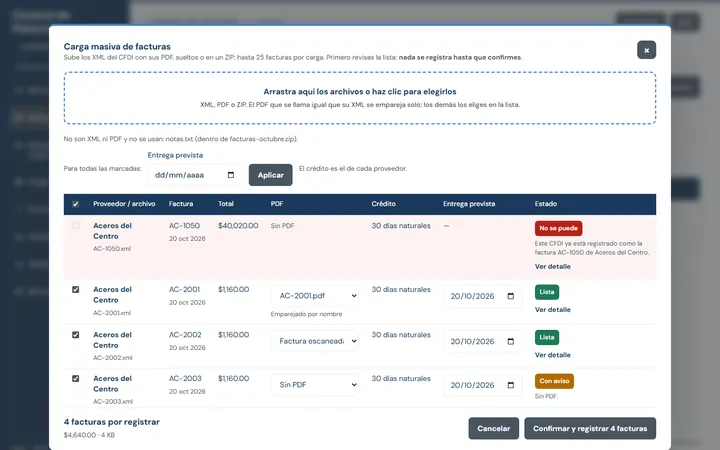Open calendar picker in bulk Entrega prevista field
Viewport: 720px width, 450px height.
point(231,175)
